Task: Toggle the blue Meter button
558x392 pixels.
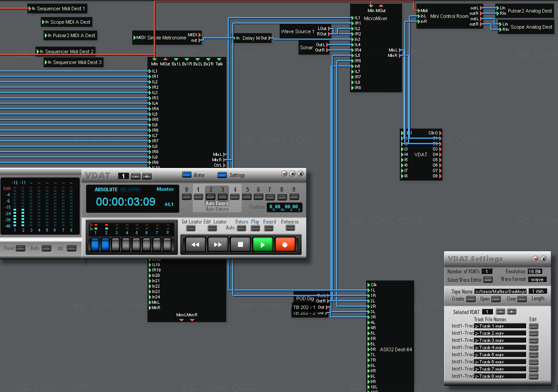Action: click(187, 175)
